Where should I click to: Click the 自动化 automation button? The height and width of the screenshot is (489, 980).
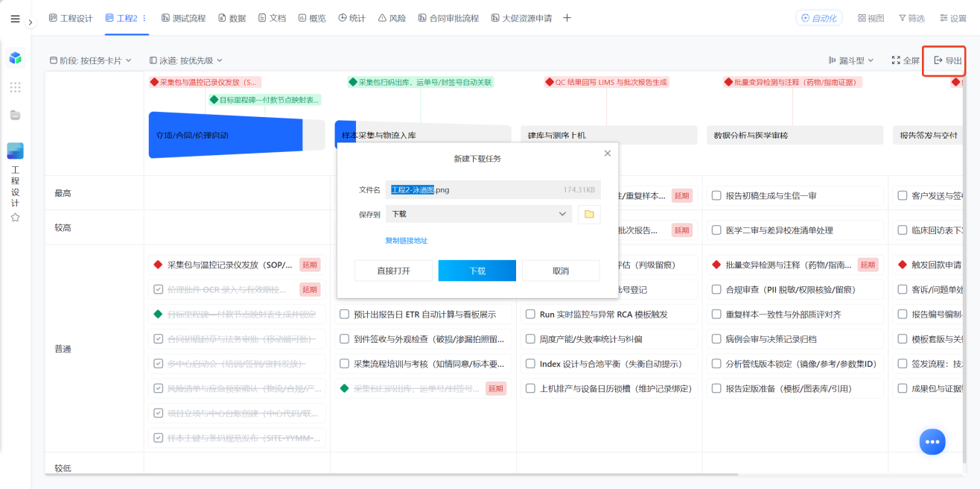(x=818, y=18)
